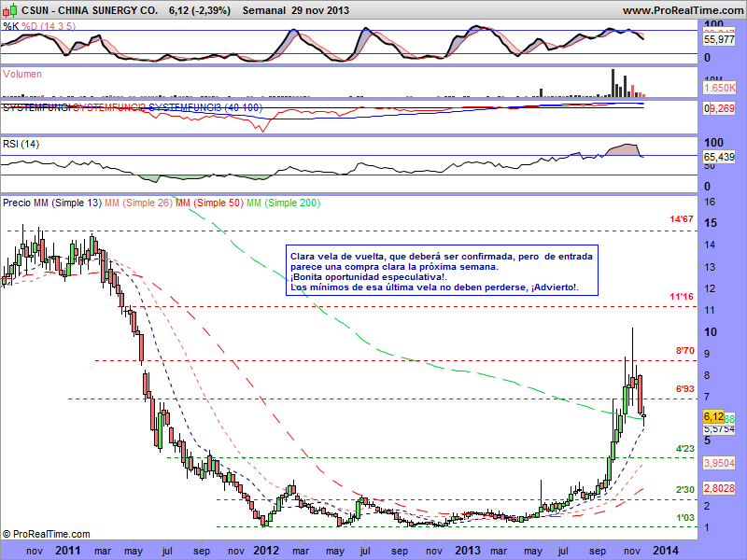747x560 pixels.
Task: Click the MM (Simple 13) legend label
Action: pos(67,203)
